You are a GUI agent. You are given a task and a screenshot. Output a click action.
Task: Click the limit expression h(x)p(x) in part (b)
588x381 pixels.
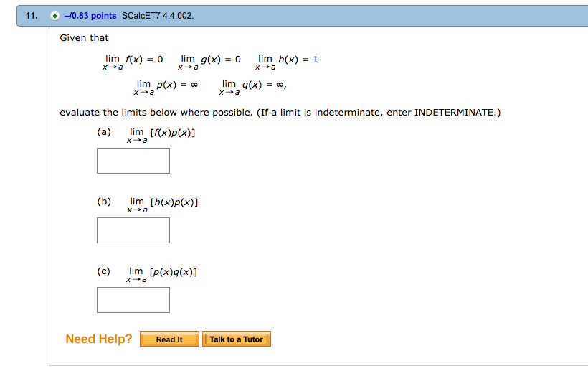pyautogui.click(x=162, y=205)
